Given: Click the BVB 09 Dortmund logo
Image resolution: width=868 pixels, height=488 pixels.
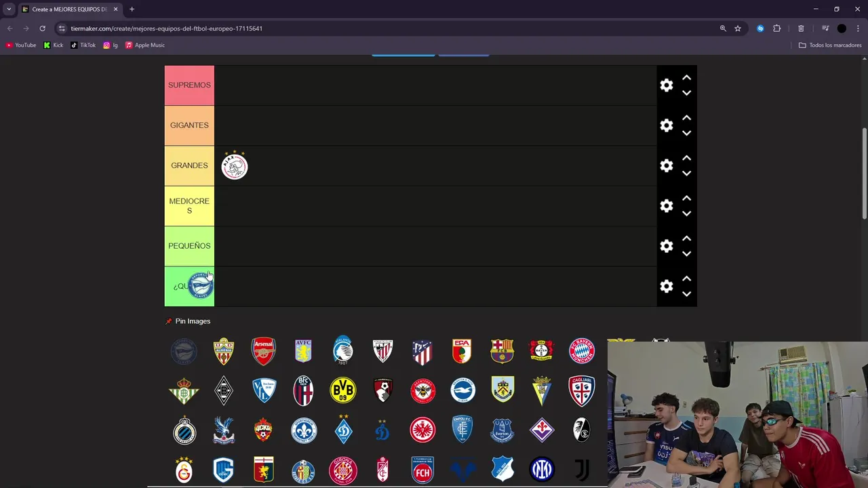Looking at the screenshot, I should 343,391.
